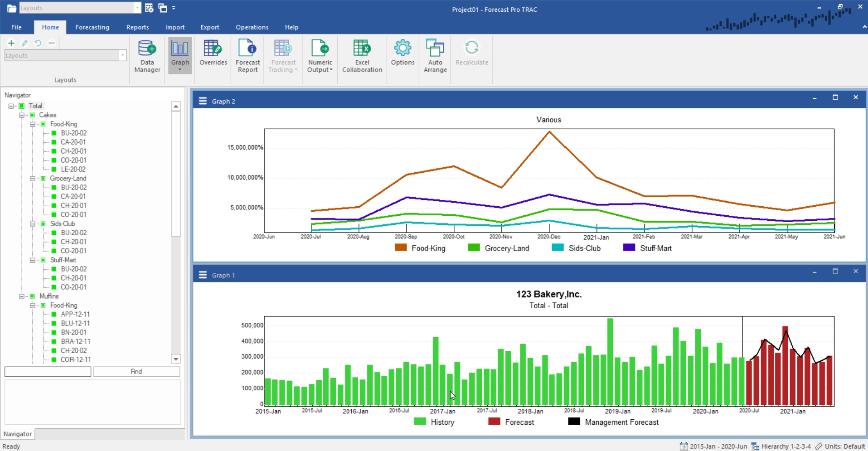Viewport: 868px width, 451px height.
Task: Select APP-12-11 in Muffins
Action: [x=75, y=315]
